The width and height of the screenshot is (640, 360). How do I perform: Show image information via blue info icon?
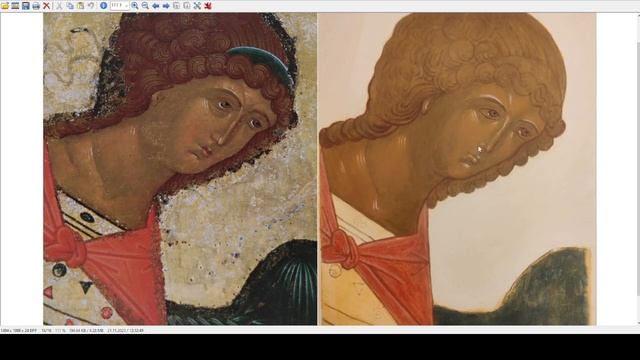point(103,6)
